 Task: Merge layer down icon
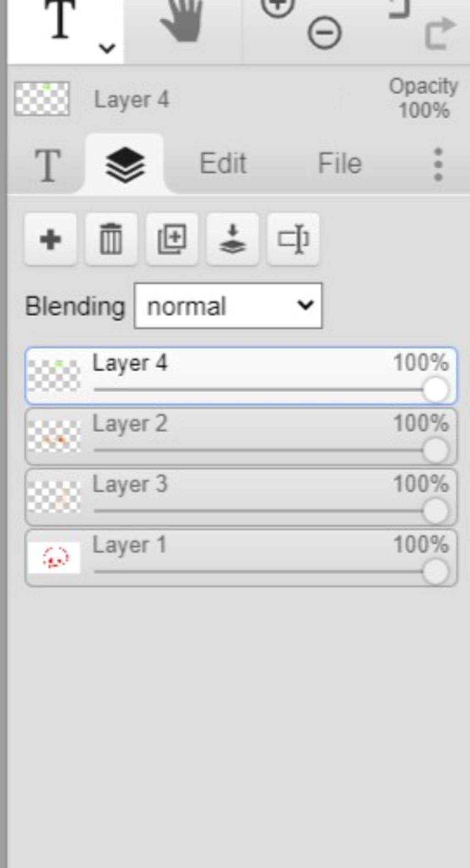click(x=232, y=239)
